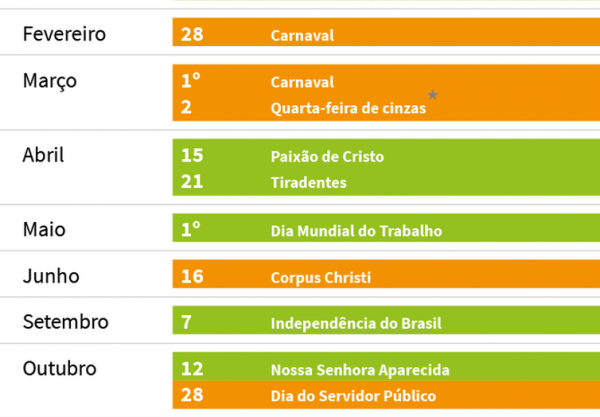600x417 pixels.
Task: Select the Quarta-feira de cinzas holiday text
Action: (348, 108)
